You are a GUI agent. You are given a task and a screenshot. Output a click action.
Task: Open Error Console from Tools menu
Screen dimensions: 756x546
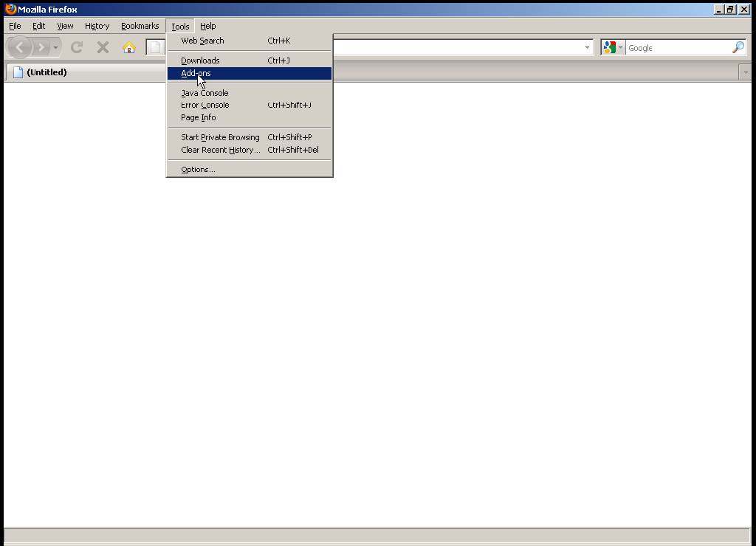tap(250, 105)
